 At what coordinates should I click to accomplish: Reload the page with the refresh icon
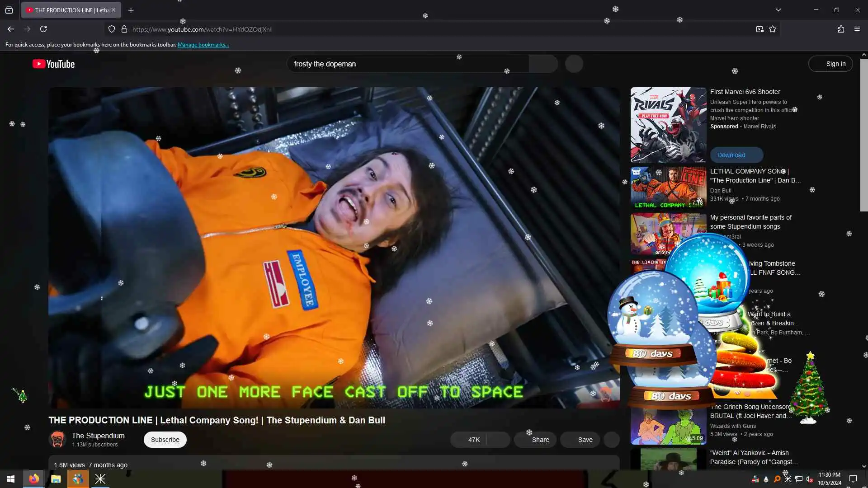[43, 29]
